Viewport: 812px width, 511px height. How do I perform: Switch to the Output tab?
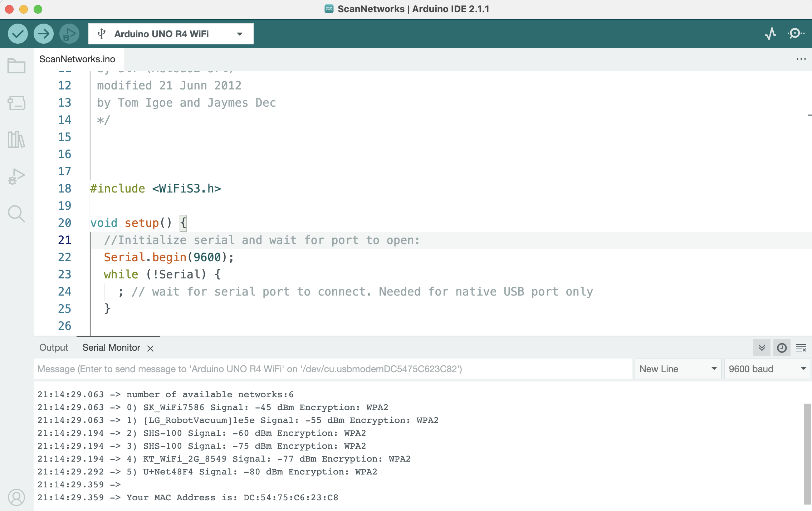pos(54,348)
